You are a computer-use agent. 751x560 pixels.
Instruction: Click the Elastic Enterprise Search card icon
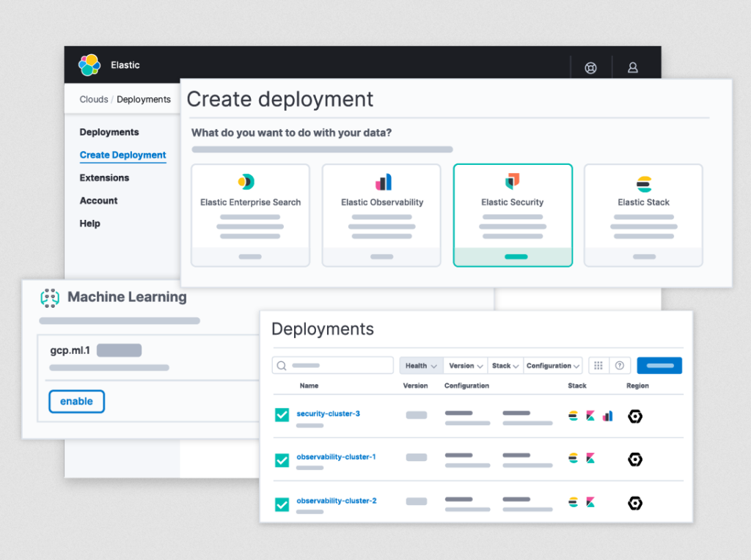246,182
